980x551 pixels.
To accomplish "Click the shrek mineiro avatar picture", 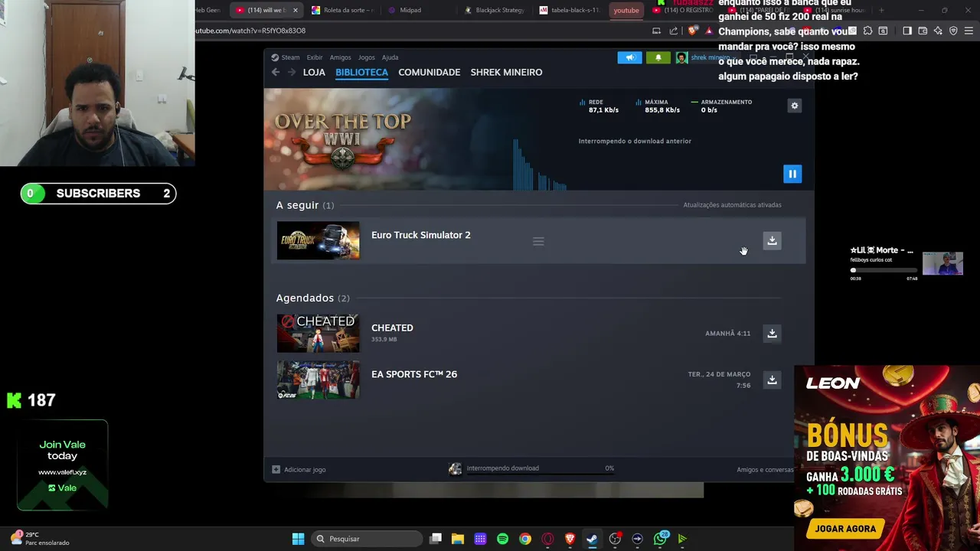I will [681, 57].
